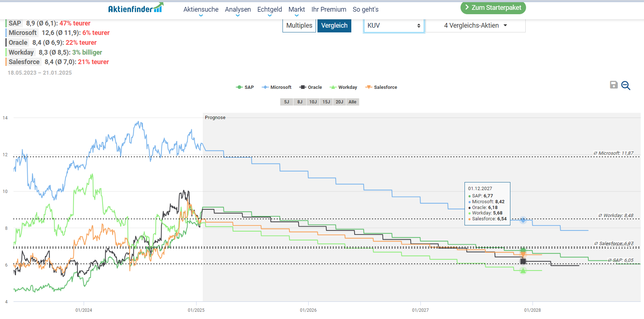Switch to the Multiples tab
The image size is (644, 319).
tap(299, 25)
